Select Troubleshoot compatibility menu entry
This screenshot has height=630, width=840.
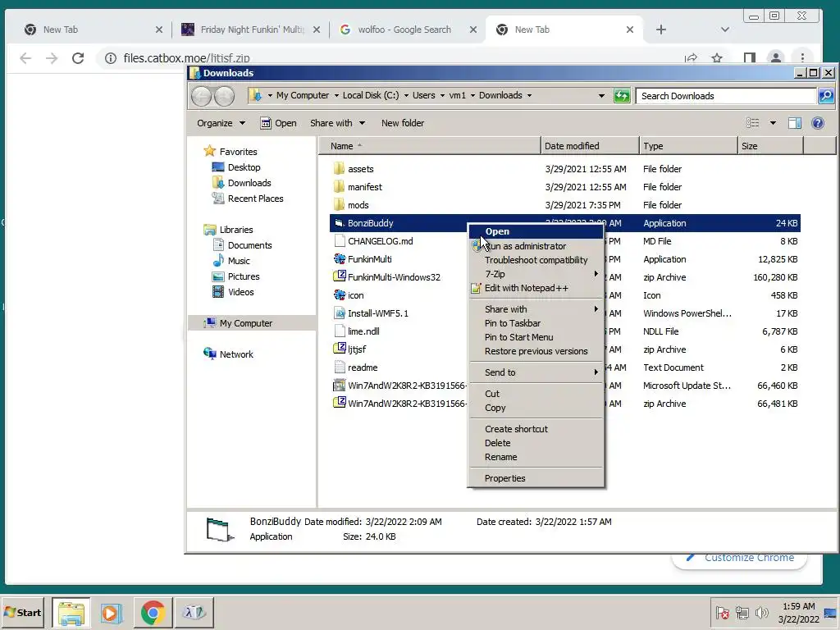[536, 260]
